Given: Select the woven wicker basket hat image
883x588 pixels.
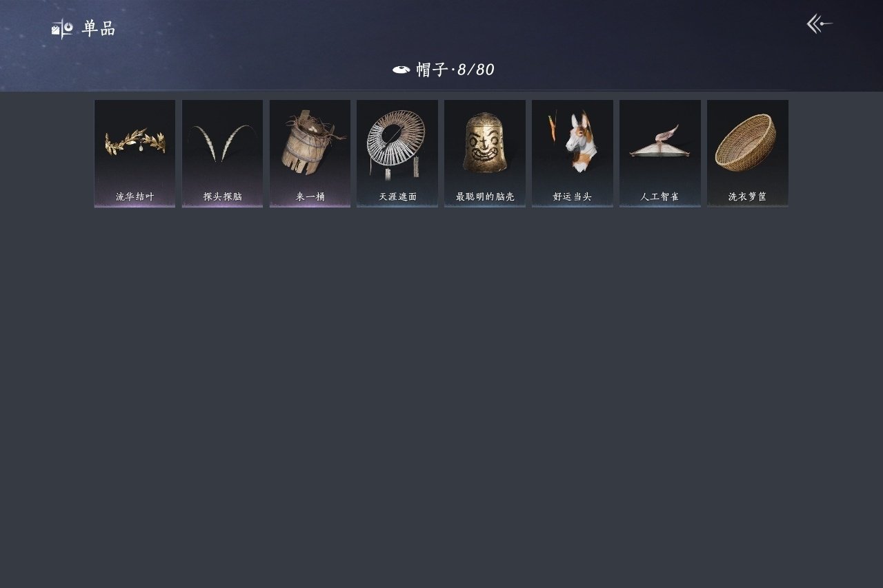Looking at the screenshot, I should [x=746, y=143].
